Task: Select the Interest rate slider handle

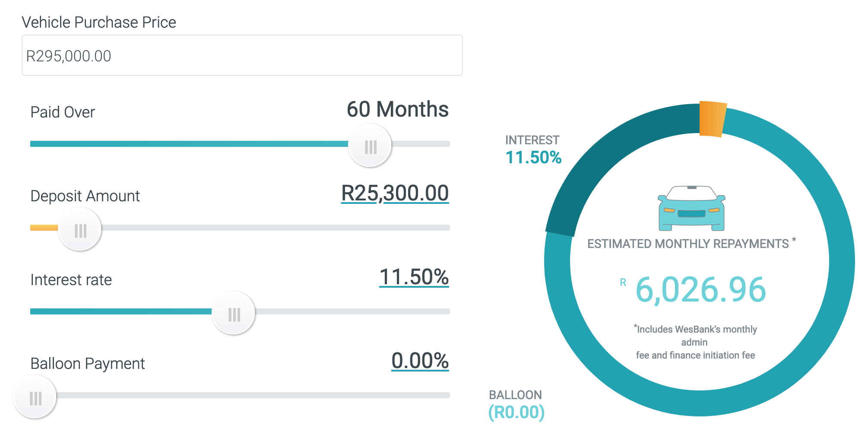Action: (x=234, y=313)
